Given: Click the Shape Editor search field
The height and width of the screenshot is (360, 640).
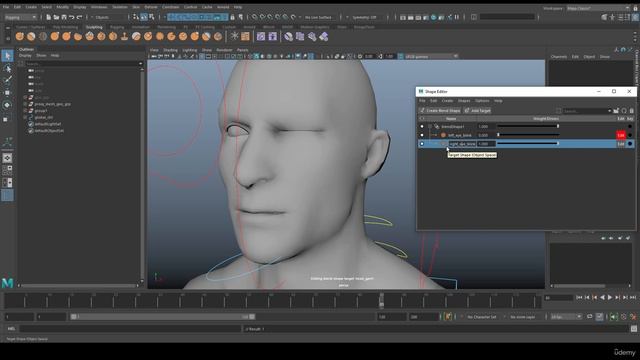Looking at the screenshot, I should point(587,111).
